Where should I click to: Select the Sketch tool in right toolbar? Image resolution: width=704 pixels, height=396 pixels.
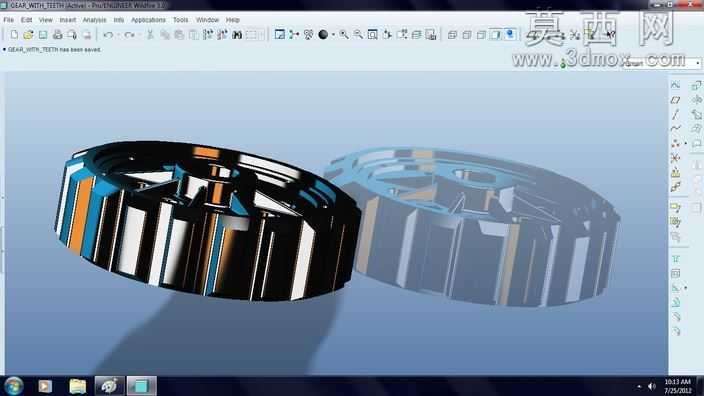[x=675, y=85]
